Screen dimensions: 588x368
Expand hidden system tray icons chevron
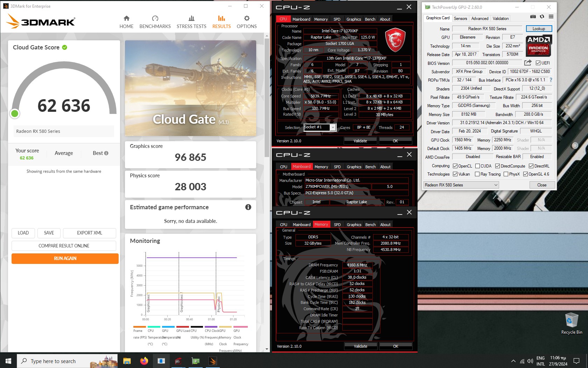(513, 361)
